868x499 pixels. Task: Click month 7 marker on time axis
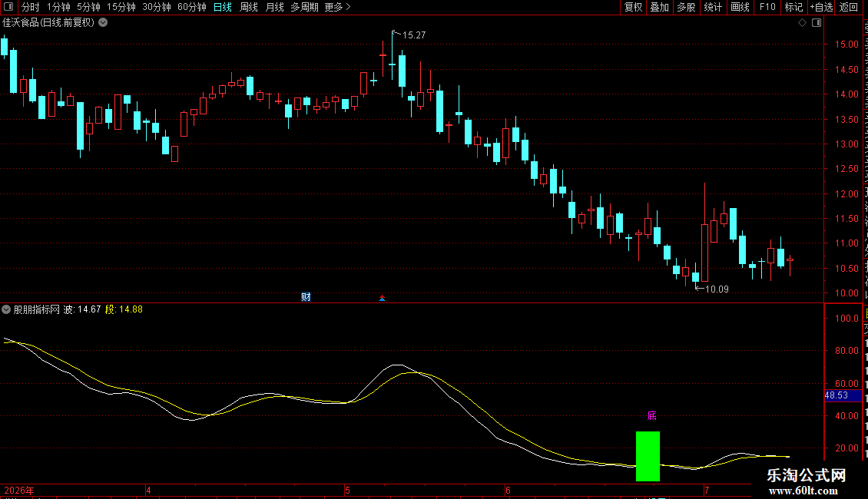coord(707,490)
